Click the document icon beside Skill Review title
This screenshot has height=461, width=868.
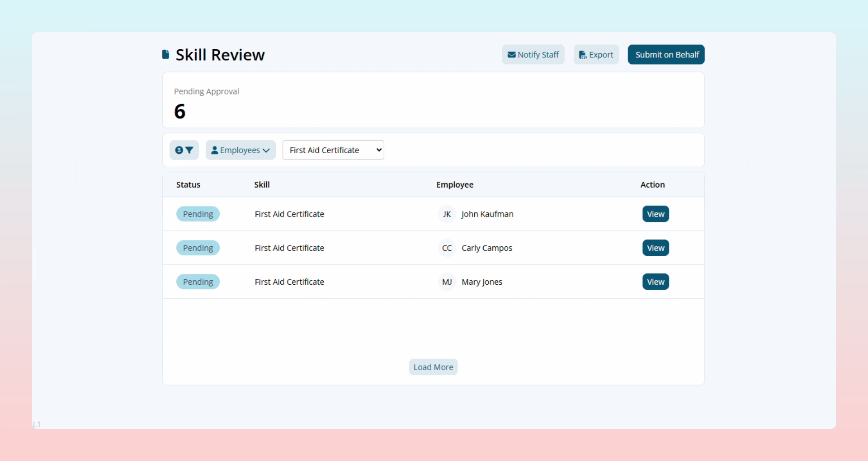(166, 54)
